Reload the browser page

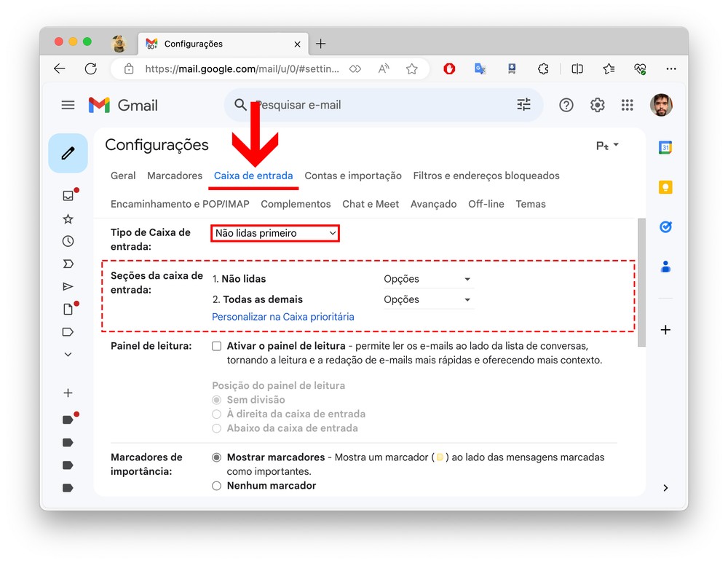[x=90, y=68]
